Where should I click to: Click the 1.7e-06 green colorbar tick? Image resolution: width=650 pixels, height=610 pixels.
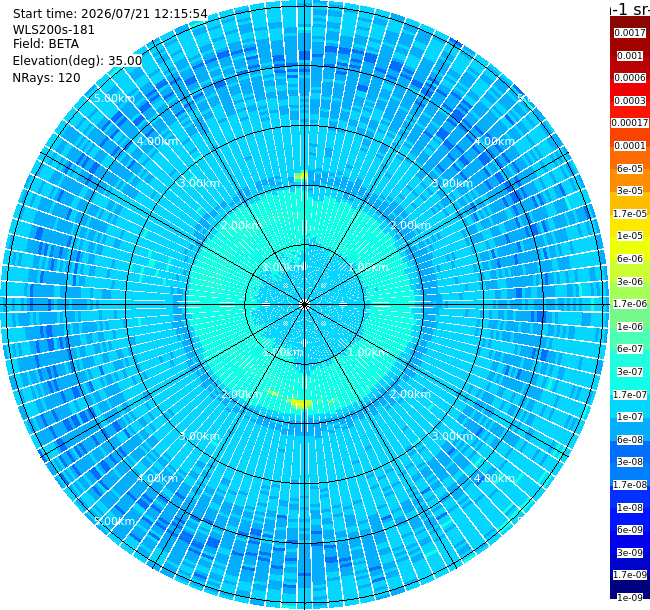630,304
